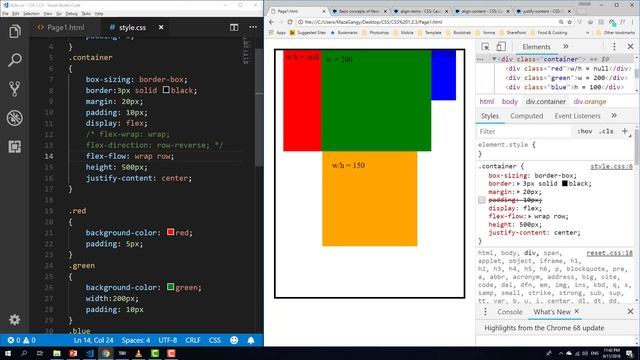
Task: Open the reset.css:18 source link
Action: 609,253
